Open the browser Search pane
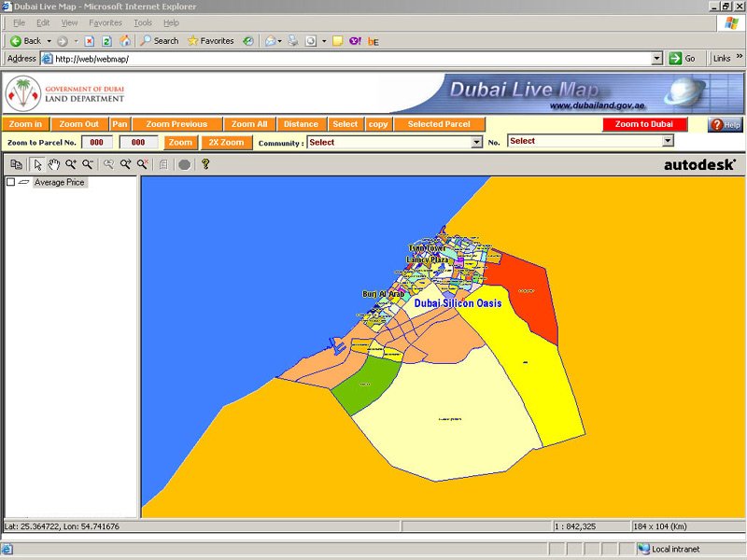Screen dimensions: 747x560 (x=160, y=41)
